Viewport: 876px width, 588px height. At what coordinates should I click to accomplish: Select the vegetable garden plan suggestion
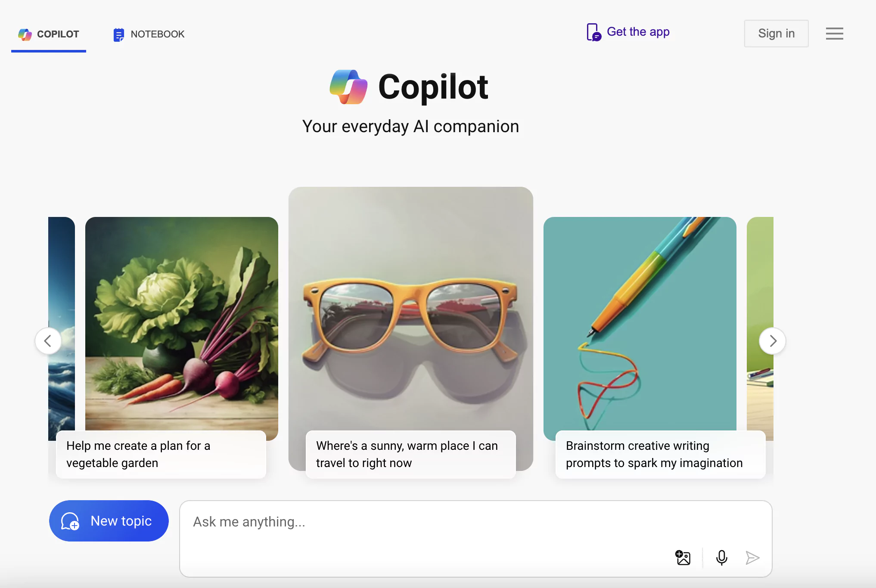(x=161, y=455)
